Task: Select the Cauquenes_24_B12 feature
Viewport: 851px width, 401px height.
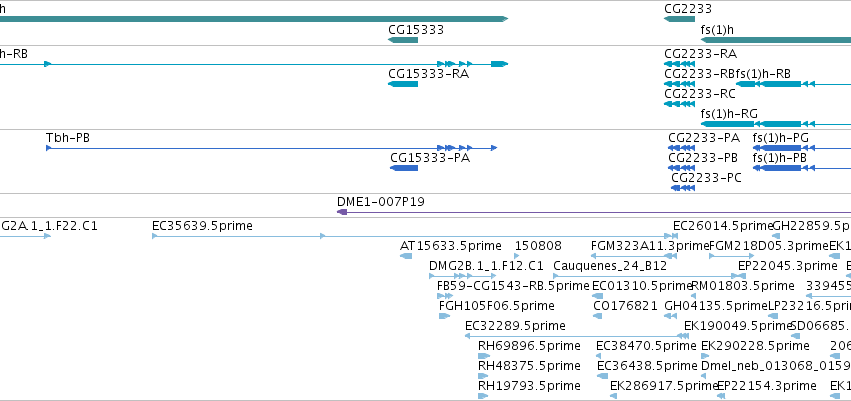Action: coord(649,276)
